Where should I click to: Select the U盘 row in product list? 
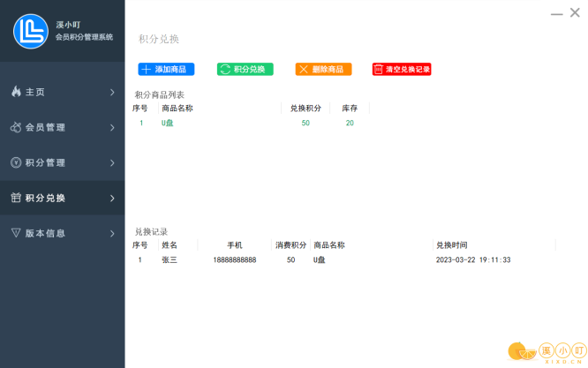(x=168, y=123)
